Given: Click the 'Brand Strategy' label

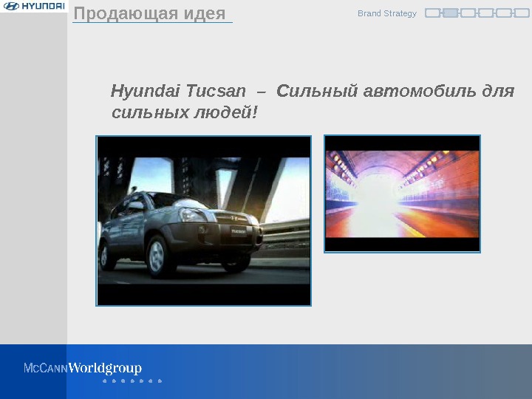Looking at the screenshot, I should click(386, 13).
